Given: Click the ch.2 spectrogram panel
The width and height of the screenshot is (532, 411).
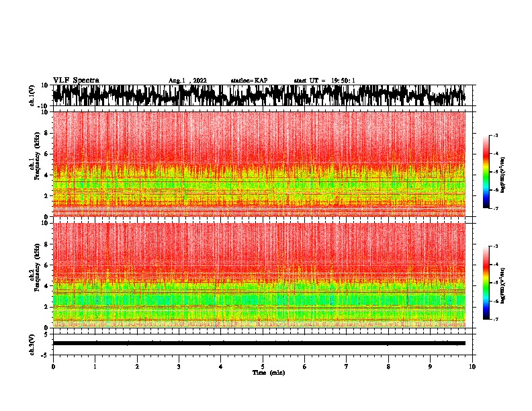Looking at the screenshot, I should (259, 275).
